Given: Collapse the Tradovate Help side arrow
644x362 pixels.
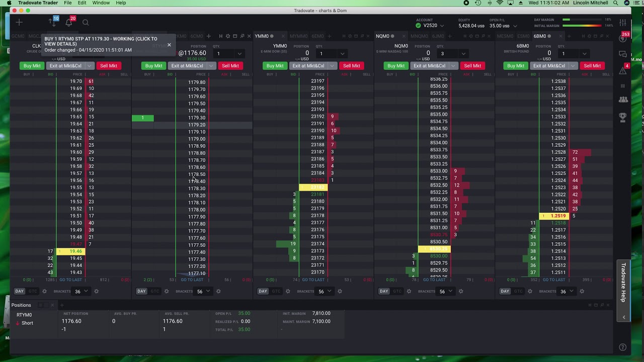Looking at the screenshot, I should point(624,317).
